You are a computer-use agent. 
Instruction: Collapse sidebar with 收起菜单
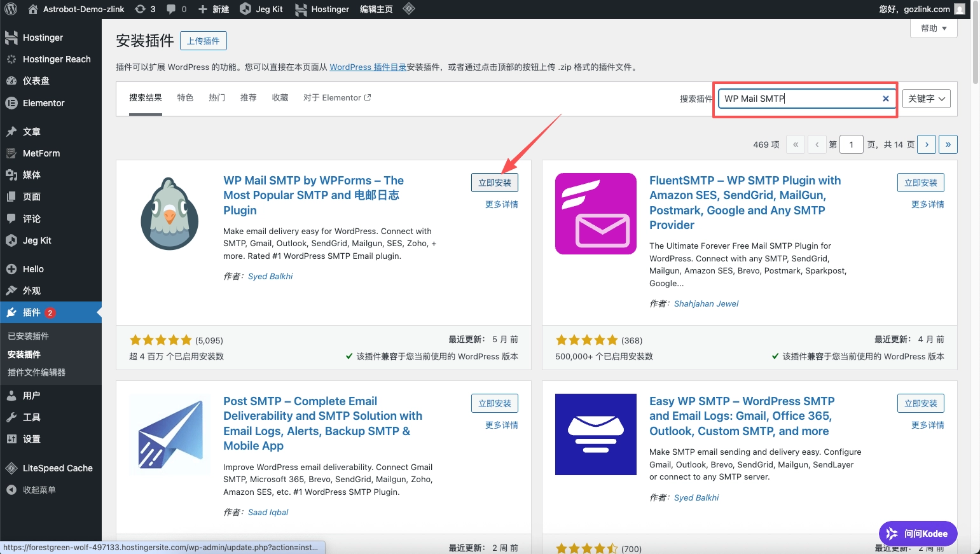click(x=51, y=490)
